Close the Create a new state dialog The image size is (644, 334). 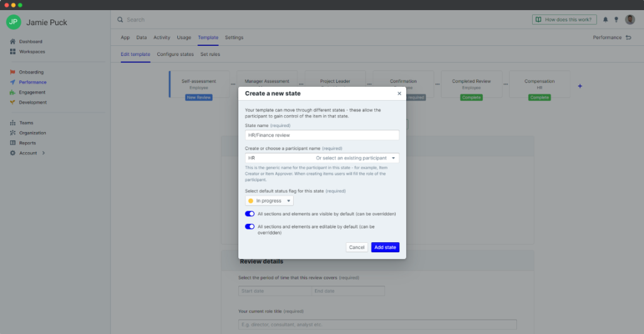tap(399, 94)
